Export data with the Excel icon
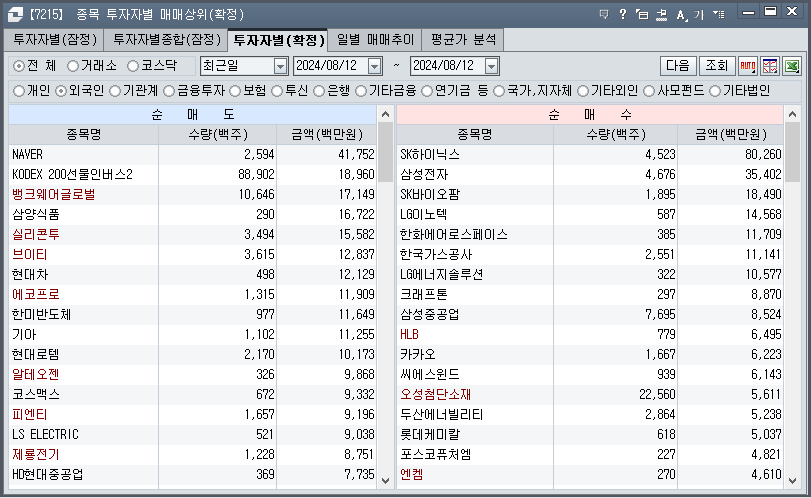 (x=792, y=66)
